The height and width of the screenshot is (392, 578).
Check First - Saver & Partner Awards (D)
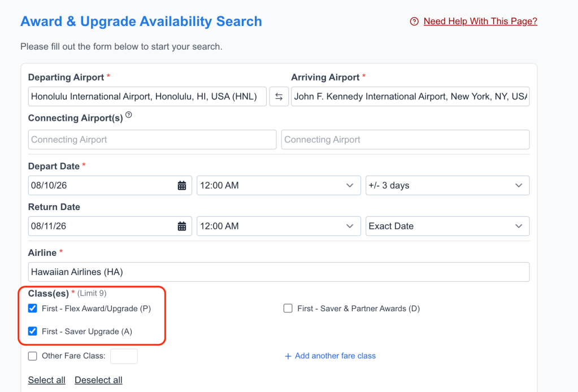pyautogui.click(x=288, y=308)
